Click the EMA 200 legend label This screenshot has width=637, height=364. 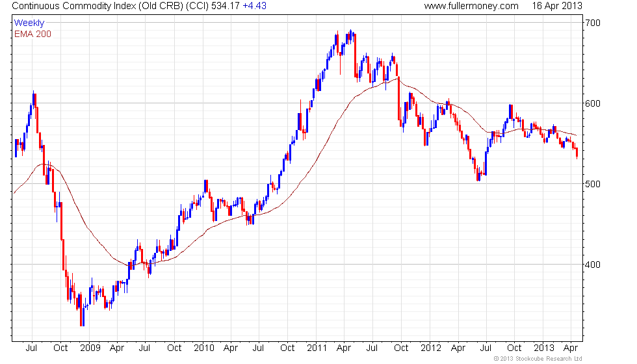pyautogui.click(x=32, y=34)
